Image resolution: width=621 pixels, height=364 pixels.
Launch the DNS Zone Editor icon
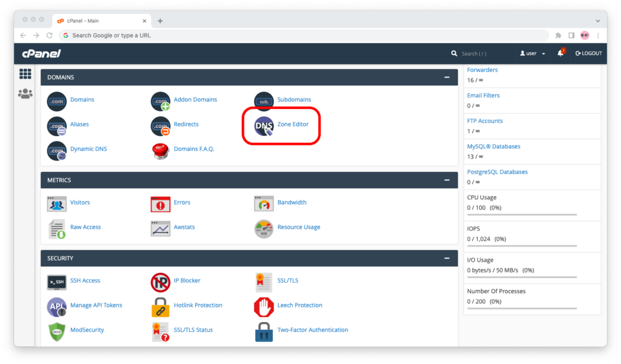pyautogui.click(x=264, y=126)
